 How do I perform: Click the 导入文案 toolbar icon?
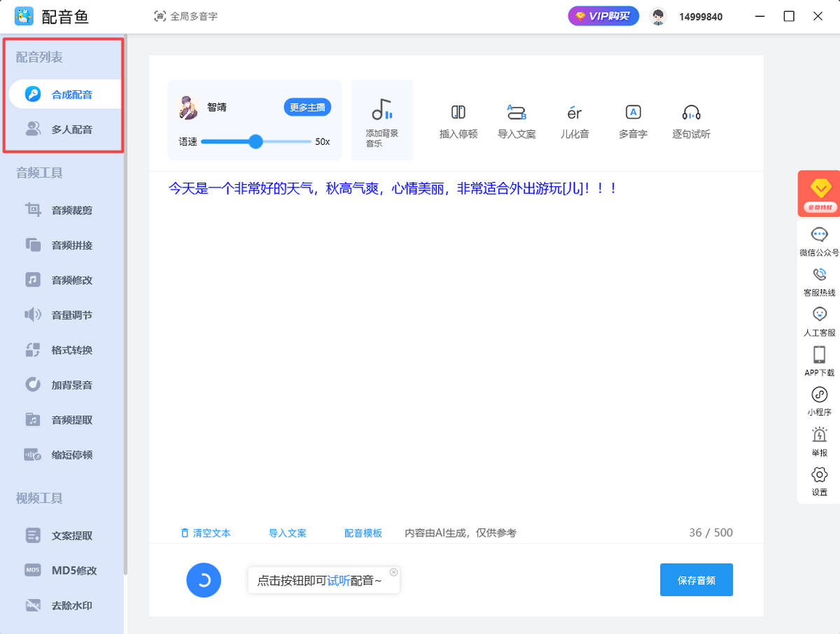[517, 112]
